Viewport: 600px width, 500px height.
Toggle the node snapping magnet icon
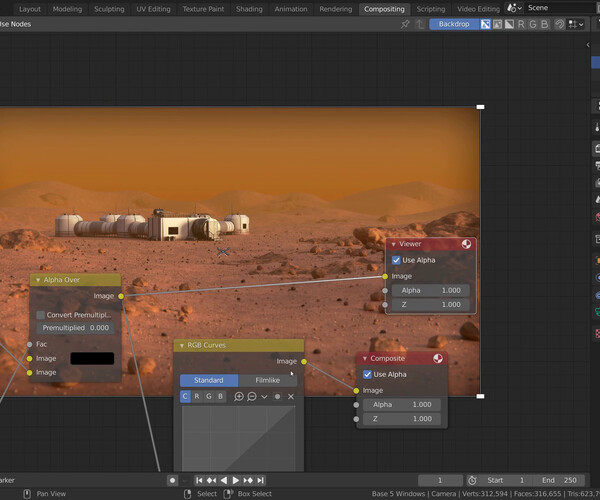pyautogui.click(x=559, y=24)
